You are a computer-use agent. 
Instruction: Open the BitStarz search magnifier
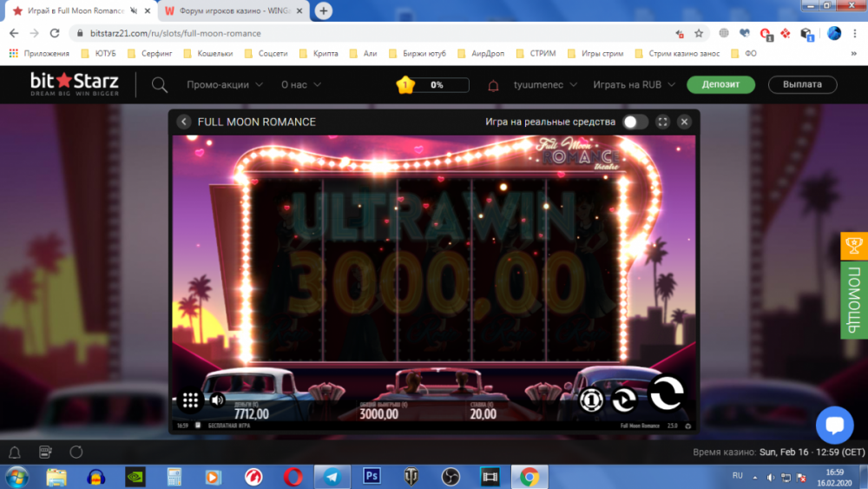[160, 85]
